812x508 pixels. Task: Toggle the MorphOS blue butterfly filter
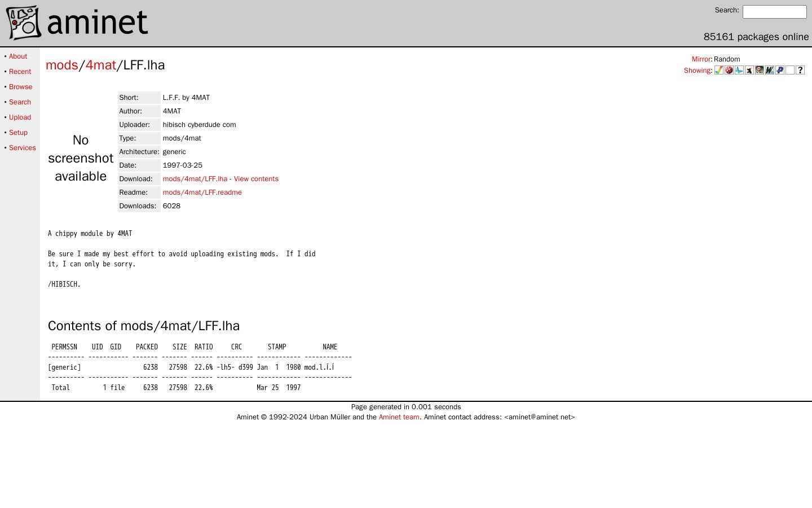coord(739,70)
